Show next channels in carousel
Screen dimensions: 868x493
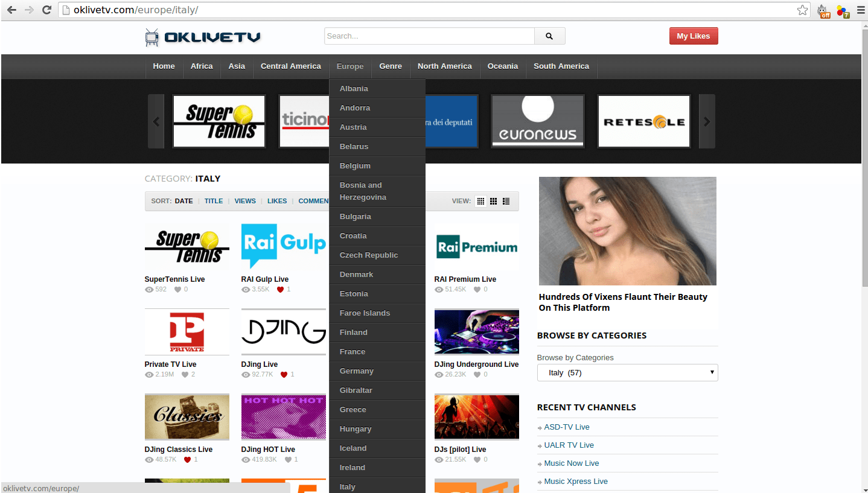click(707, 121)
